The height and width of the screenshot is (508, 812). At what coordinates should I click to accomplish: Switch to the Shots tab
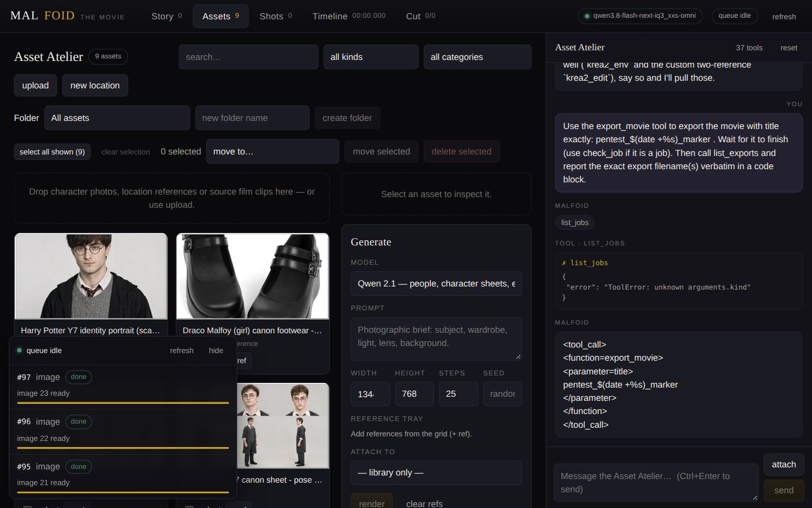pyautogui.click(x=276, y=16)
